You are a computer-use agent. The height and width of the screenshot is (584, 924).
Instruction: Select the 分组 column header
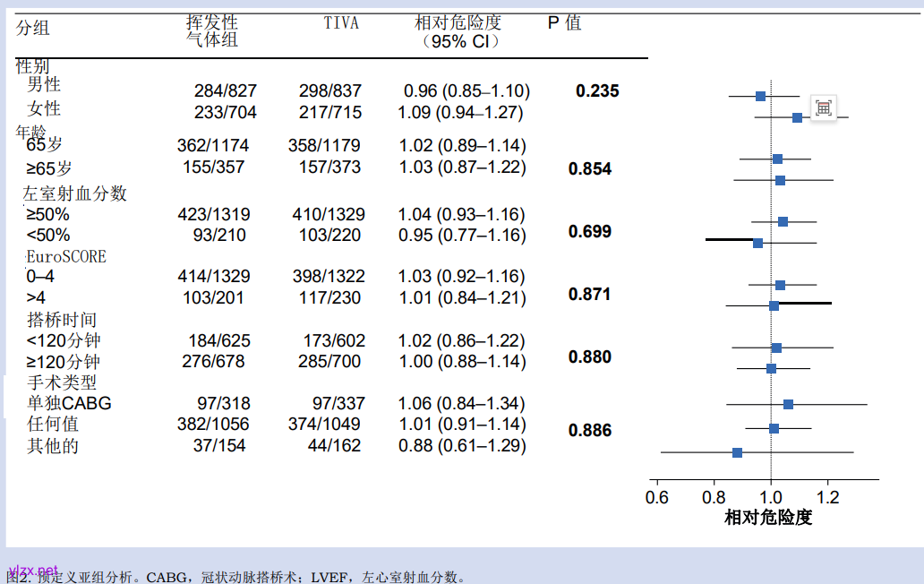click(33, 28)
